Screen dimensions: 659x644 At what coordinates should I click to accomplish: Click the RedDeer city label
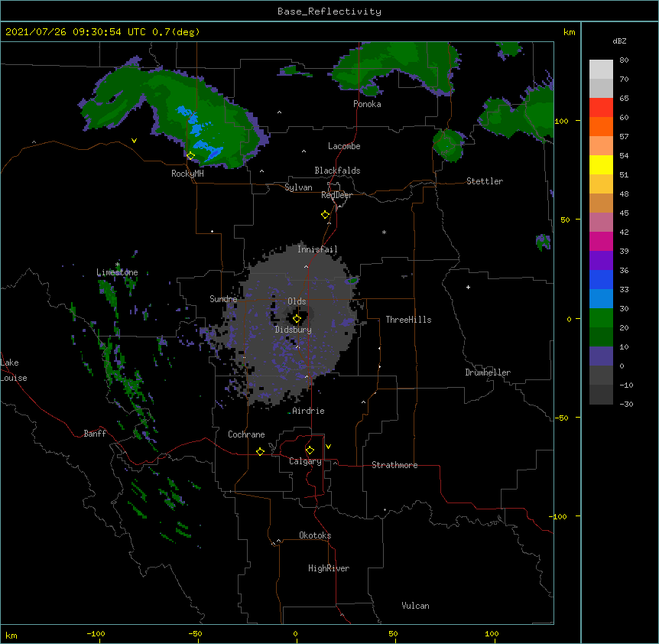coord(336,195)
